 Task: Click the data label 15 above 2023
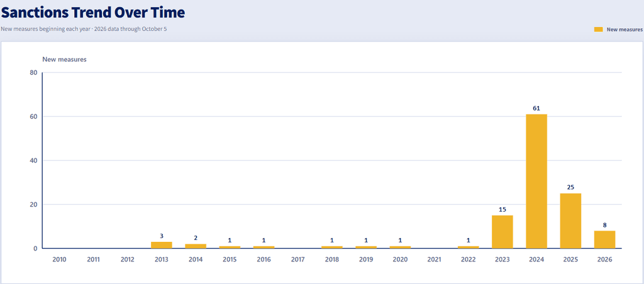pos(502,209)
